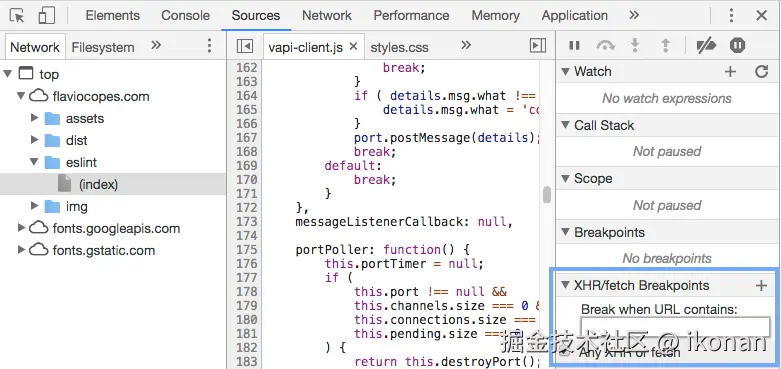Select the Sources tab
This screenshot has height=369, width=781.
tap(256, 15)
